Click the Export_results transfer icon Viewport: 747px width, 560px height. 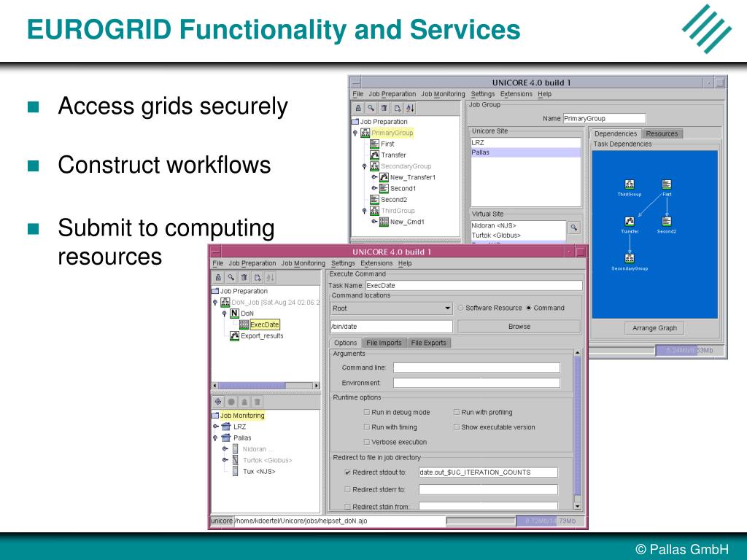[234, 335]
